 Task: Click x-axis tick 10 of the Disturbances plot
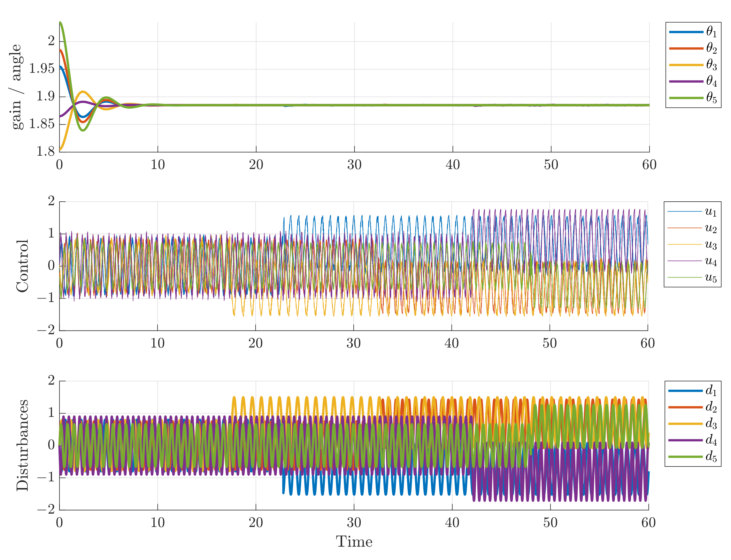pyautogui.click(x=158, y=523)
